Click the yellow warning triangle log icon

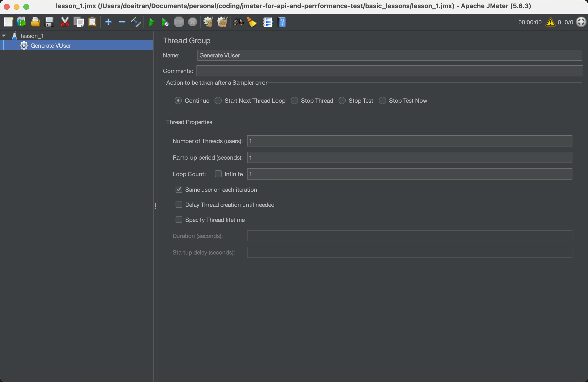[x=551, y=22]
